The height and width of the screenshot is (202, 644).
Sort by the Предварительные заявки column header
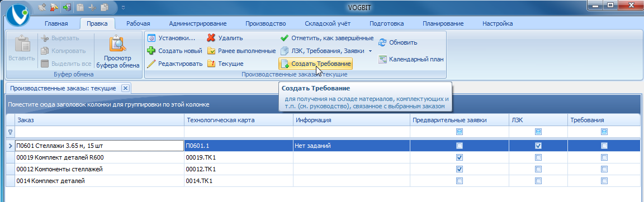(x=459, y=120)
